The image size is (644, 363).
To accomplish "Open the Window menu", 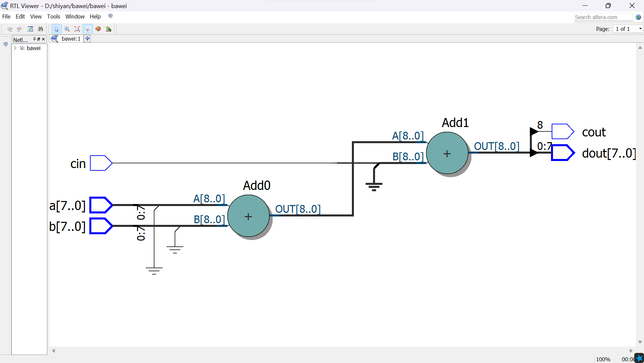I will tap(75, 16).
